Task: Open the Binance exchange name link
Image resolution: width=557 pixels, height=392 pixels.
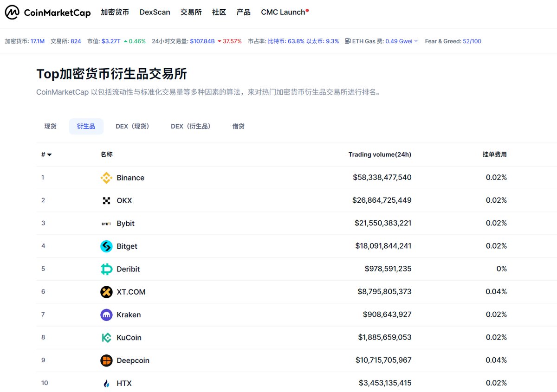Action: tap(130, 178)
